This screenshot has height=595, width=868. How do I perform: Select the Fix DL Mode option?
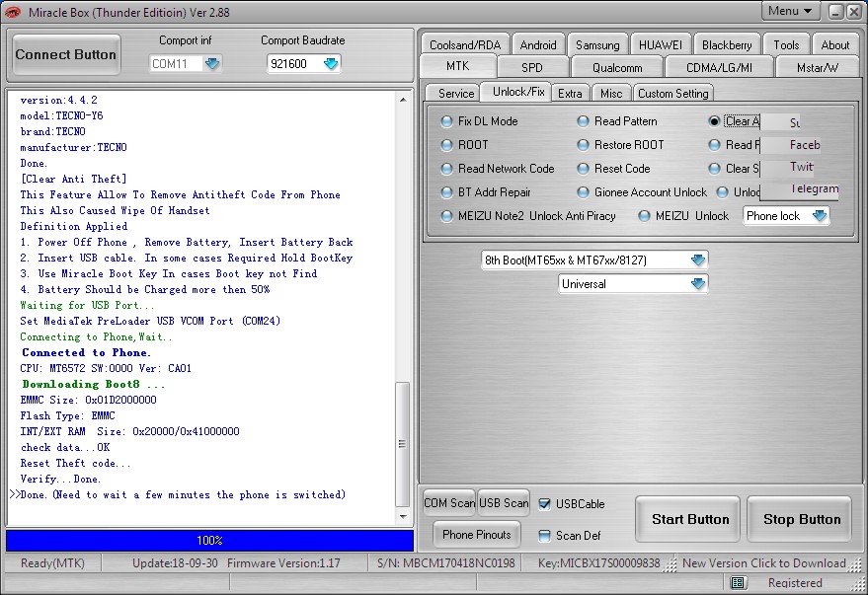[x=446, y=121]
